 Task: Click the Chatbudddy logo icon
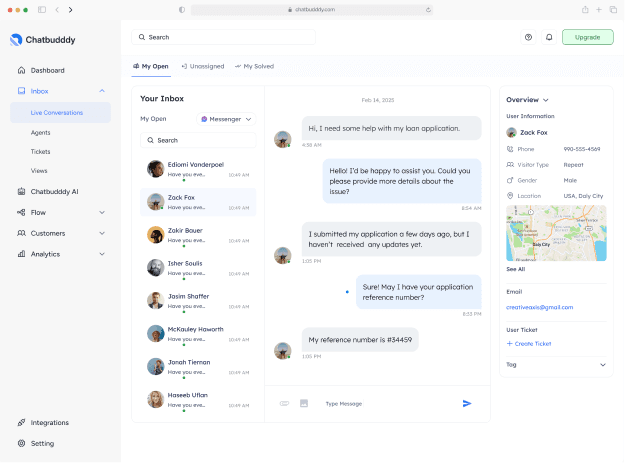pyautogui.click(x=16, y=40)
